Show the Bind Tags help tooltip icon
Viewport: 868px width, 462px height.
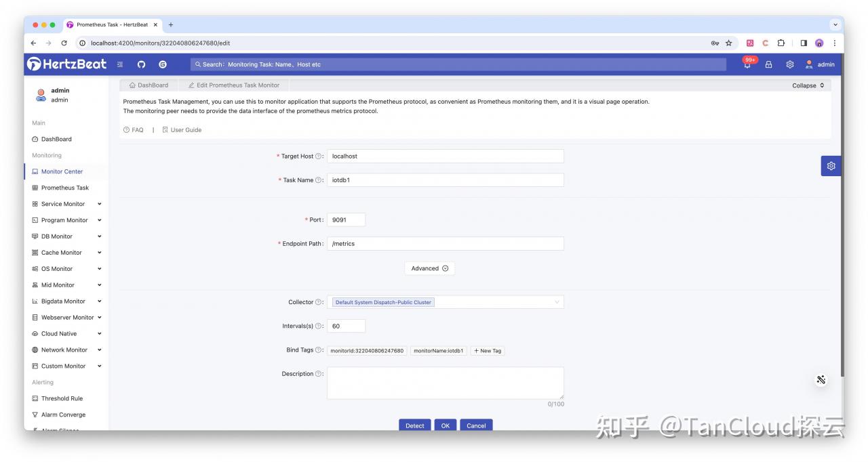(x=319, y=350)
